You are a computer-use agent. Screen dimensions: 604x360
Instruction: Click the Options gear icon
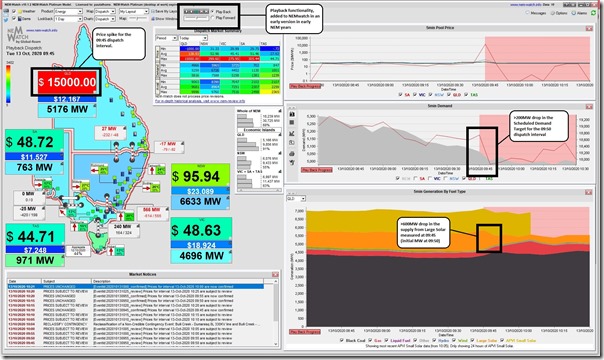point(553,13)
